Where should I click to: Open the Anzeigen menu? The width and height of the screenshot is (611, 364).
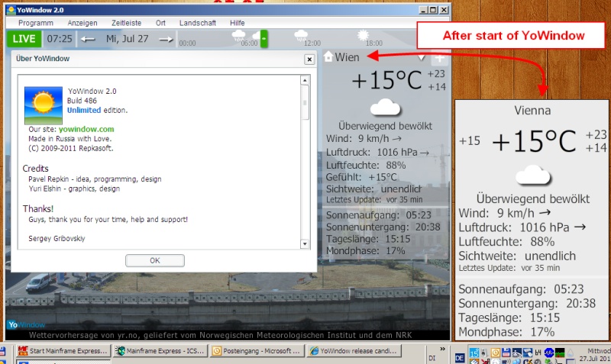tap(82, 23)
